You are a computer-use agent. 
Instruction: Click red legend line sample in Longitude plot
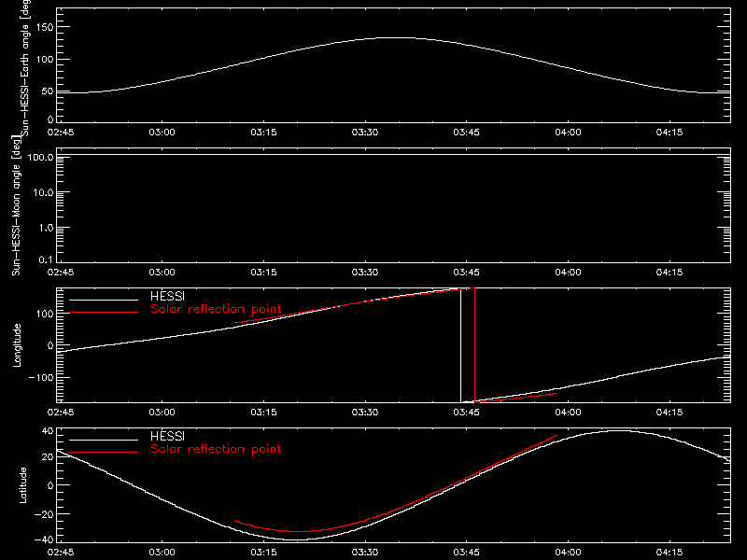click(104, 313)
